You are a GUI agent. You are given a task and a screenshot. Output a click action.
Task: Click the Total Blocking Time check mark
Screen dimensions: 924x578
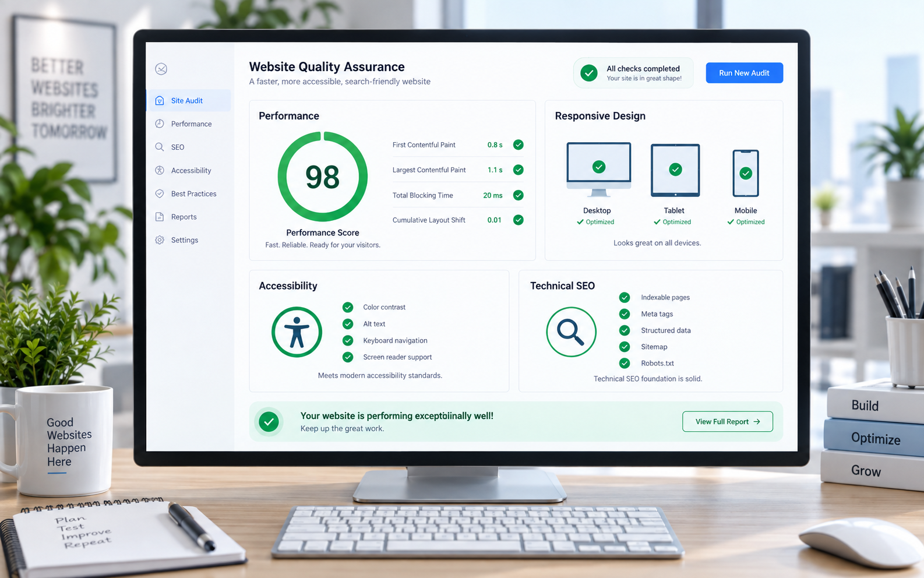point(518,195)
